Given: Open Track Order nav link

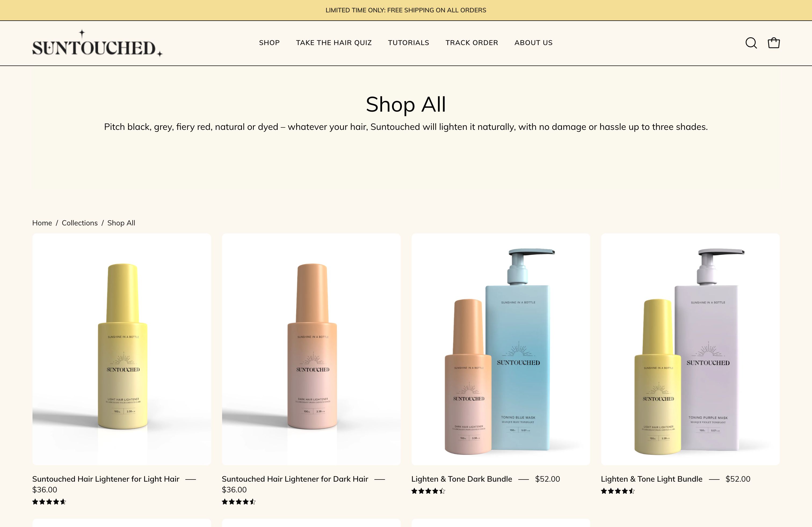Looking at the screenshot, I should (x=472, y=43).
